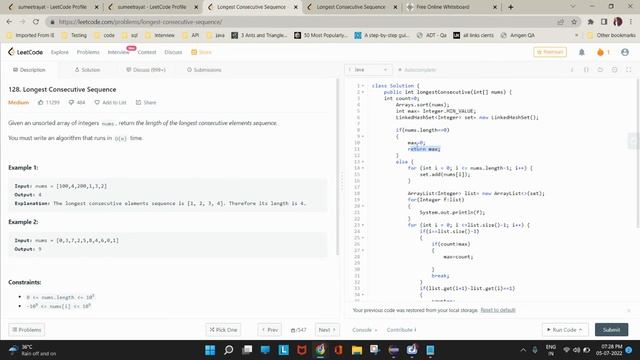Expand the Console panel
The height and width of the screenshot is (360, 640).
click(x=364, y=330)
